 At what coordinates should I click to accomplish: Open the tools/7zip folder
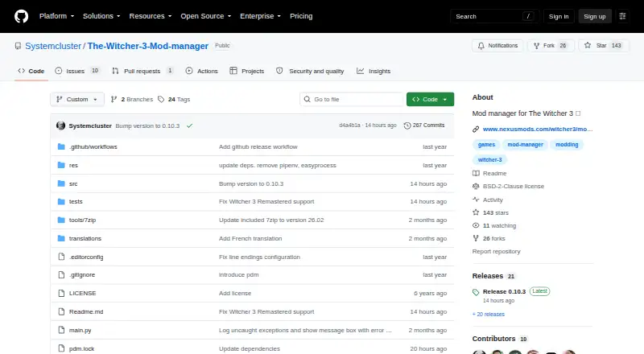(x=82, y=220)
